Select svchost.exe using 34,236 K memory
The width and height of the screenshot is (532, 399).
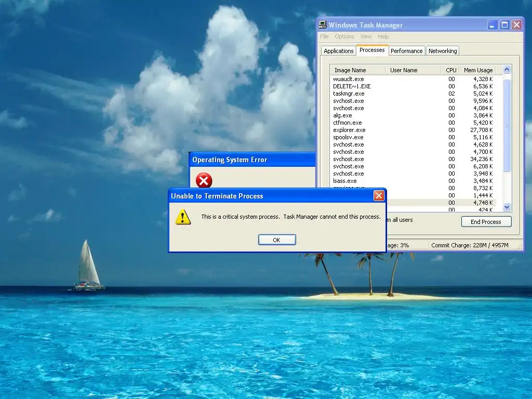[413, 159]
